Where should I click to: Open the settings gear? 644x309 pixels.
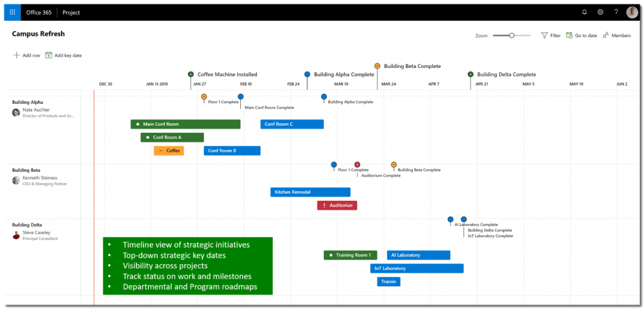[600, 13]
